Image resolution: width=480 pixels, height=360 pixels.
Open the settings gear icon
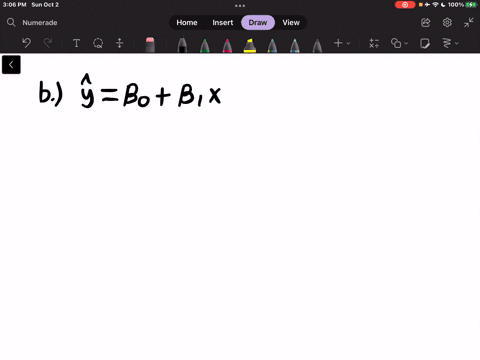point(447,23)
